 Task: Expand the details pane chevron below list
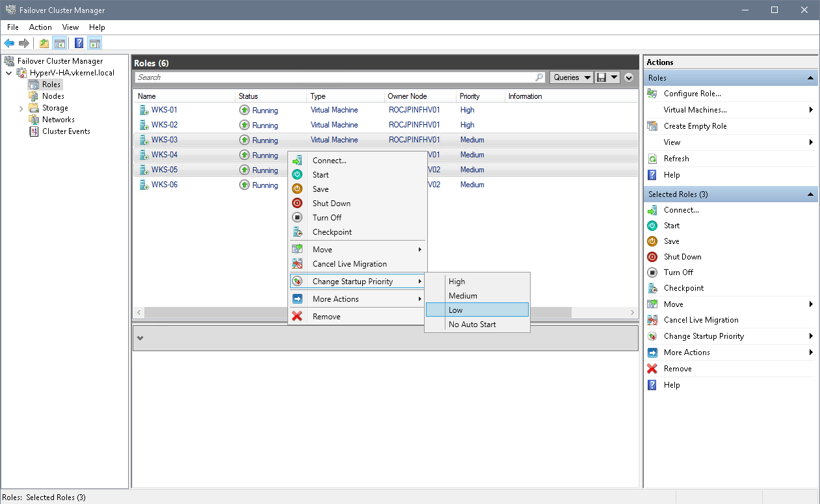pos(140,338)
